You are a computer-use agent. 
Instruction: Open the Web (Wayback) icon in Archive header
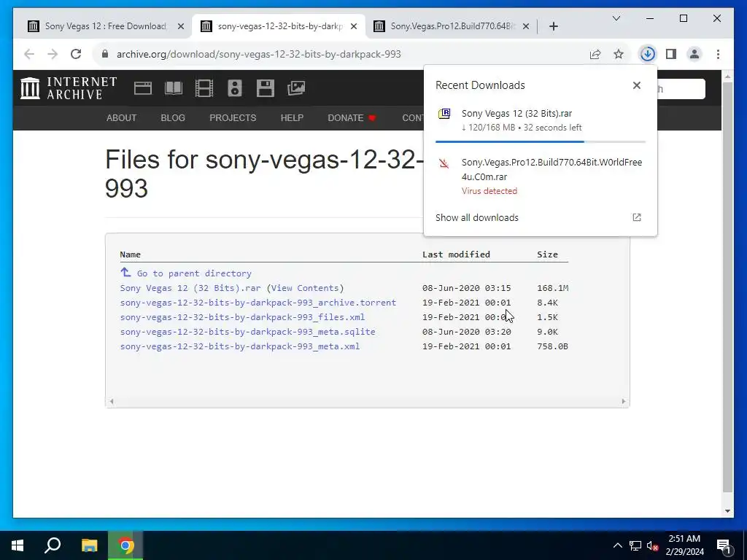142,88
